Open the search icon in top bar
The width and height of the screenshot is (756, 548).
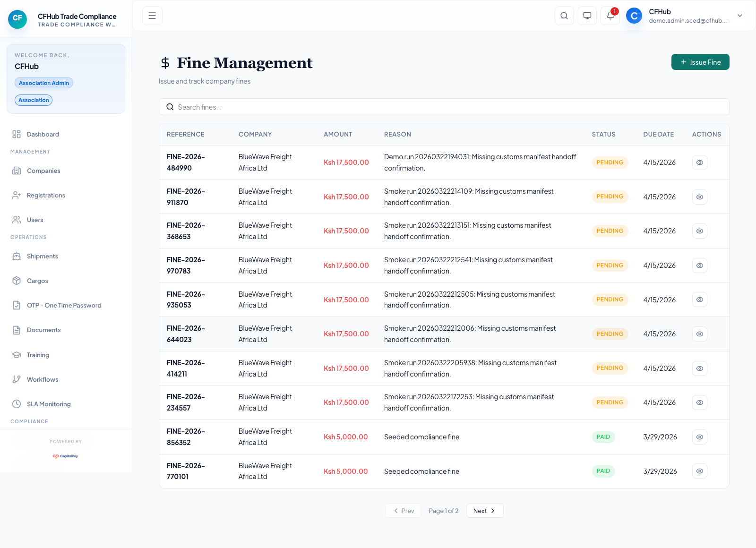coord(564,16)
